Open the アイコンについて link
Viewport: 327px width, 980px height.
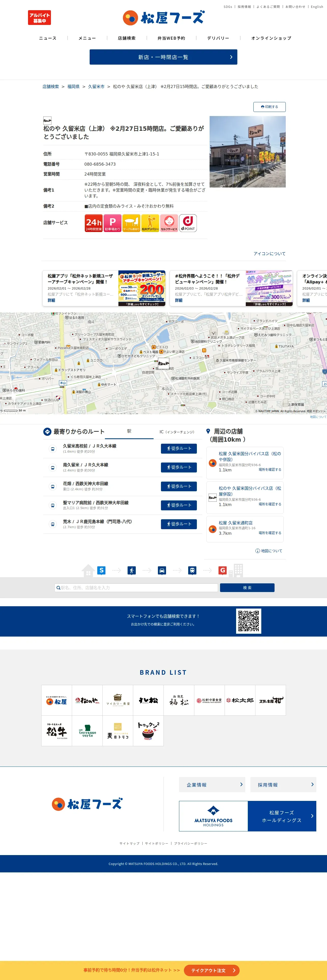coord(269,254)
